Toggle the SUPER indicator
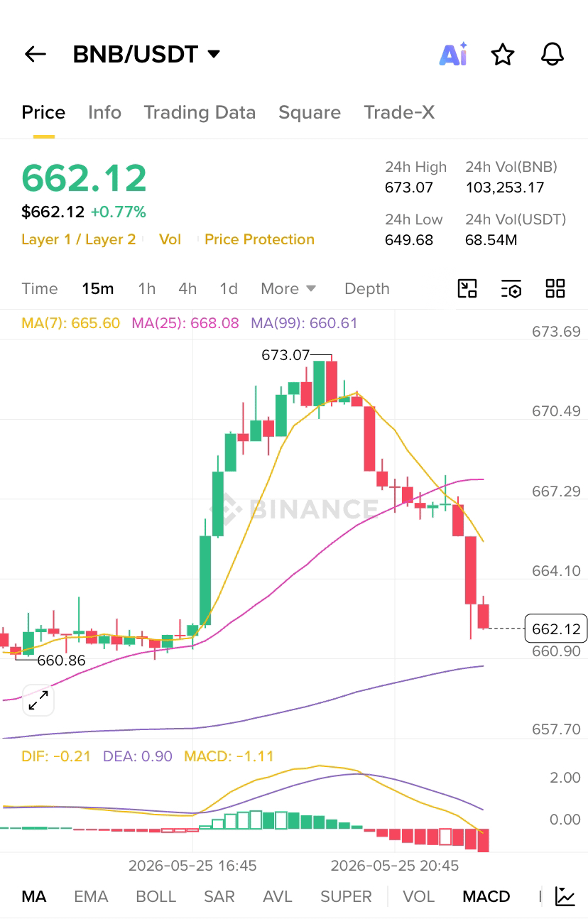 (x=346, y=896)
